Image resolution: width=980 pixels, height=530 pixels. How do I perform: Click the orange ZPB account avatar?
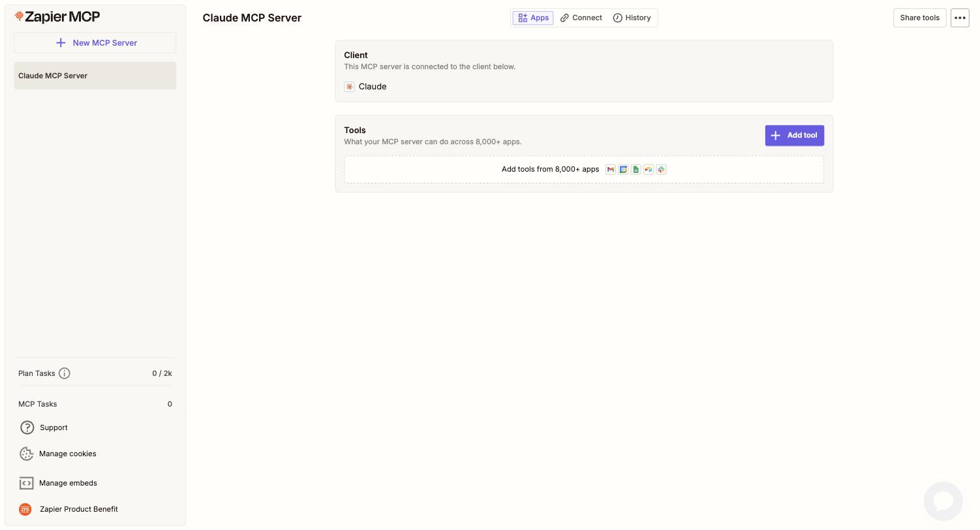[25, 509]
